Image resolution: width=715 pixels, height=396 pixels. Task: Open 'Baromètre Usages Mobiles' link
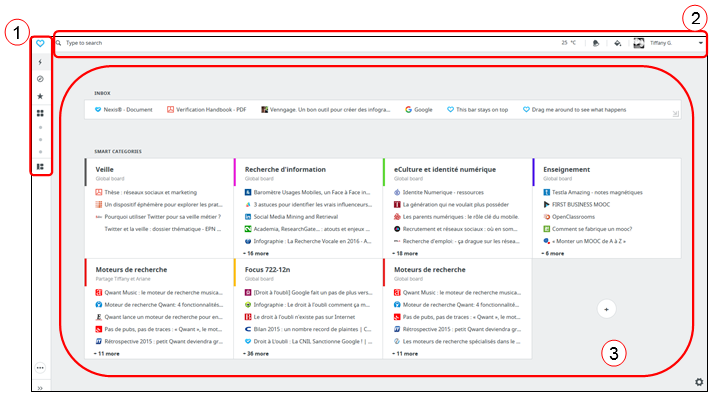(308, 193)
